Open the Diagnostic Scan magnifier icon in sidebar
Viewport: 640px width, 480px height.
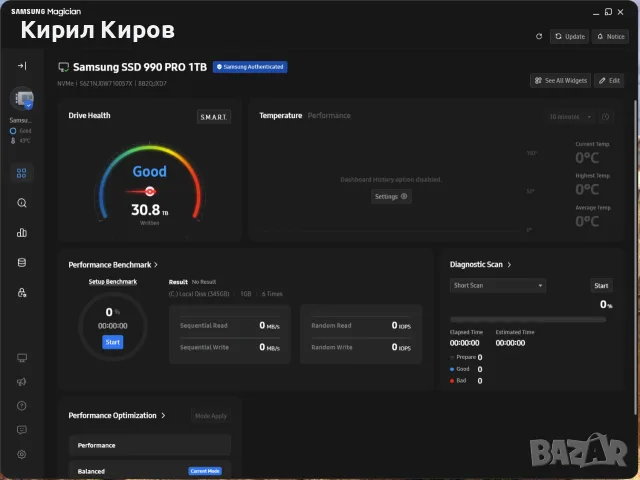[x=22, y=203]
